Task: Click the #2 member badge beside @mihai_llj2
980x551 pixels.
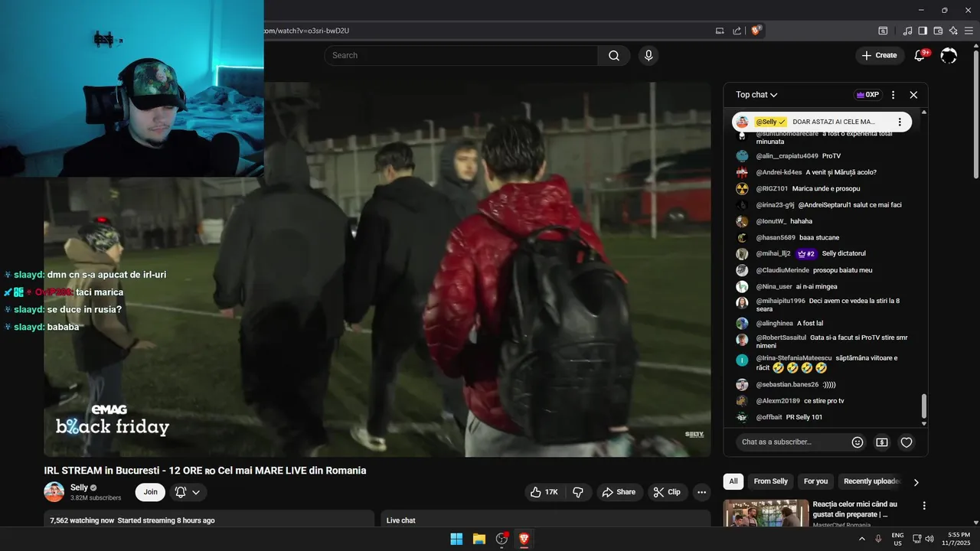Action: click(806, 253)
